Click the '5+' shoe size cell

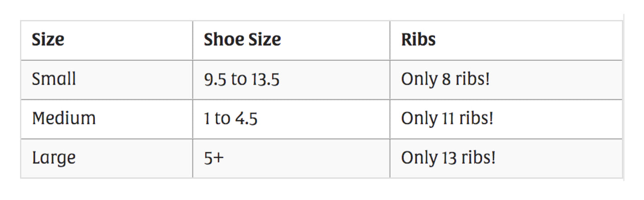pyautogui.click(x=213, y=158)
